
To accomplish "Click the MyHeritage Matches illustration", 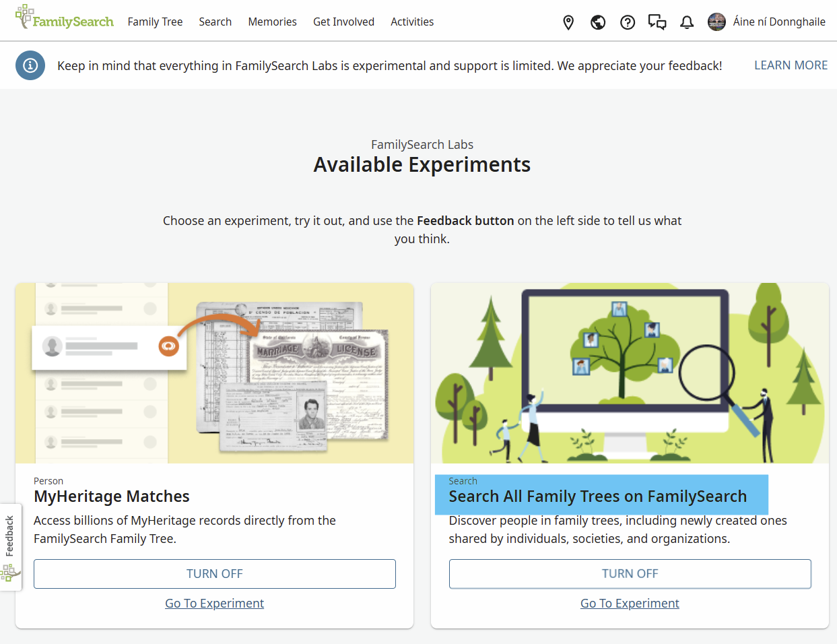I will click(x=215, y=373).
